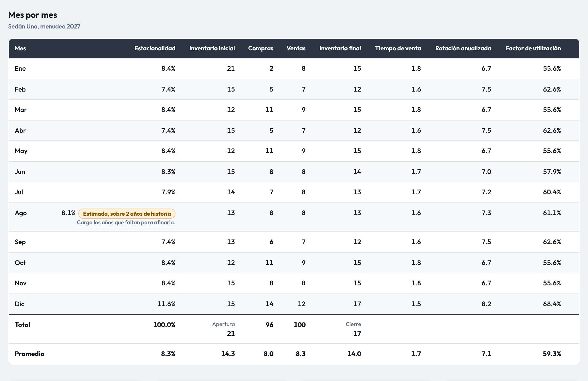Click the Compras column header
588x381 pixels.
[261, 48]
